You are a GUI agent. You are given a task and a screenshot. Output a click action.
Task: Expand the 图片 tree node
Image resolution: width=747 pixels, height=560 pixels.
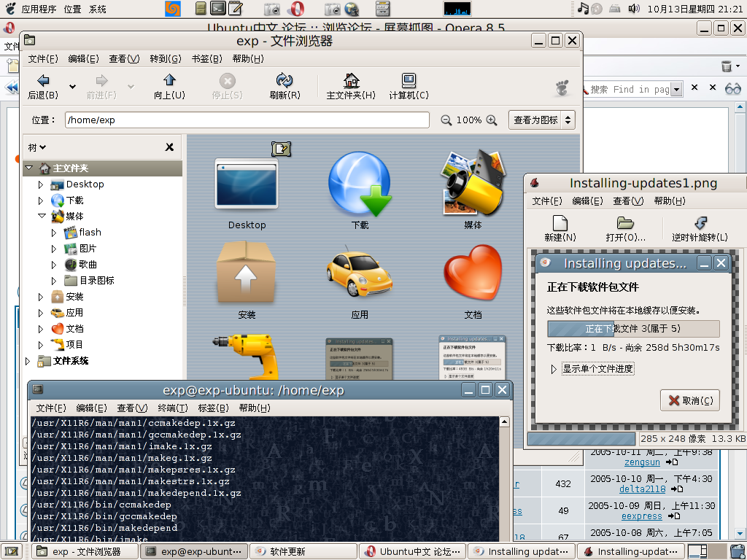pos(54,249)
